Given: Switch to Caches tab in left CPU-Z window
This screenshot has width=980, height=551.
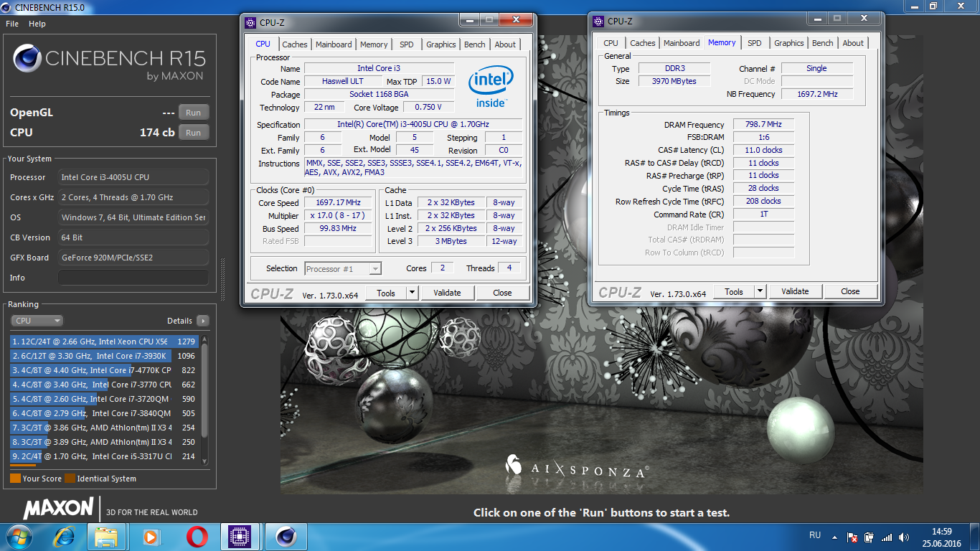Looking at the screenshot, I should click(294, 44).
